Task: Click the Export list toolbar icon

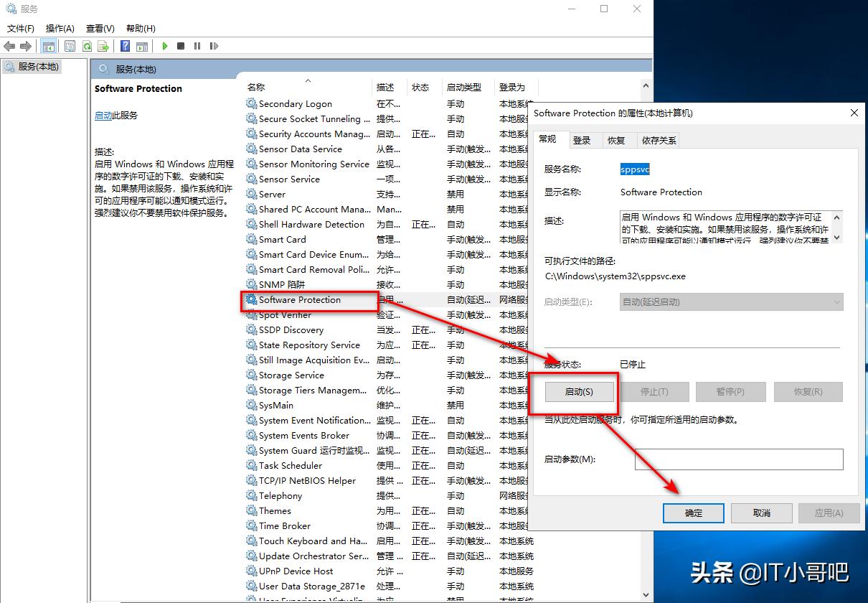Action: pos(103,46)
